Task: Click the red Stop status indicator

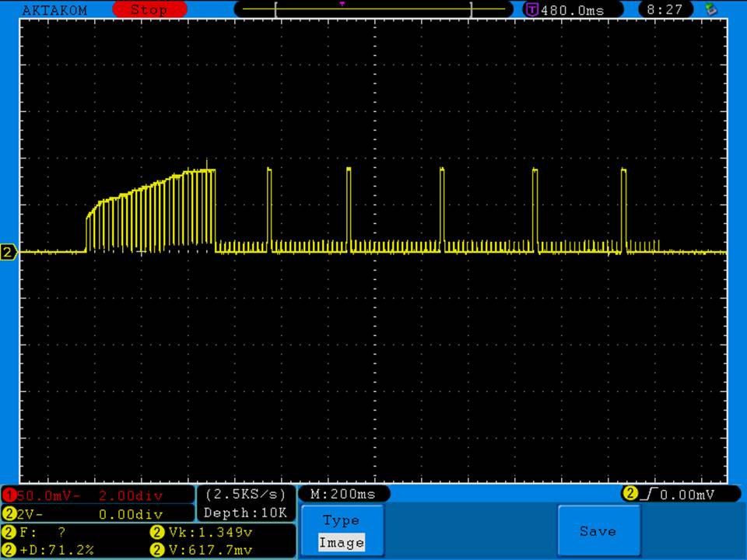Action: (x=149, y=10)
